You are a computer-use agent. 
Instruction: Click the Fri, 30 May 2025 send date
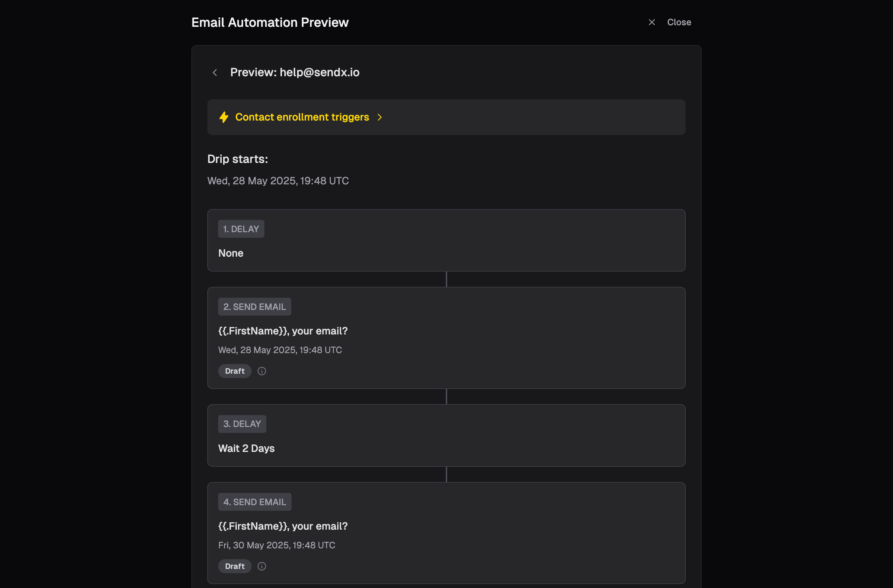coord(277,545)
